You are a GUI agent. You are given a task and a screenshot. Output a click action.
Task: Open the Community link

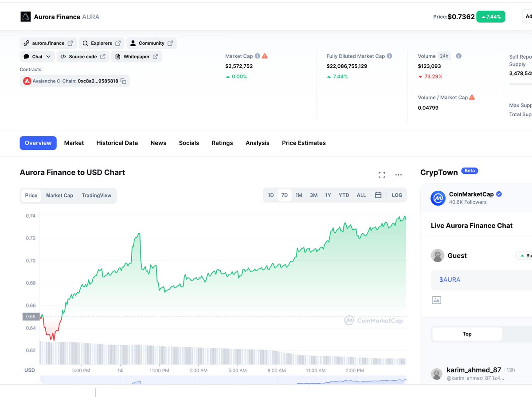pos(152,43)
